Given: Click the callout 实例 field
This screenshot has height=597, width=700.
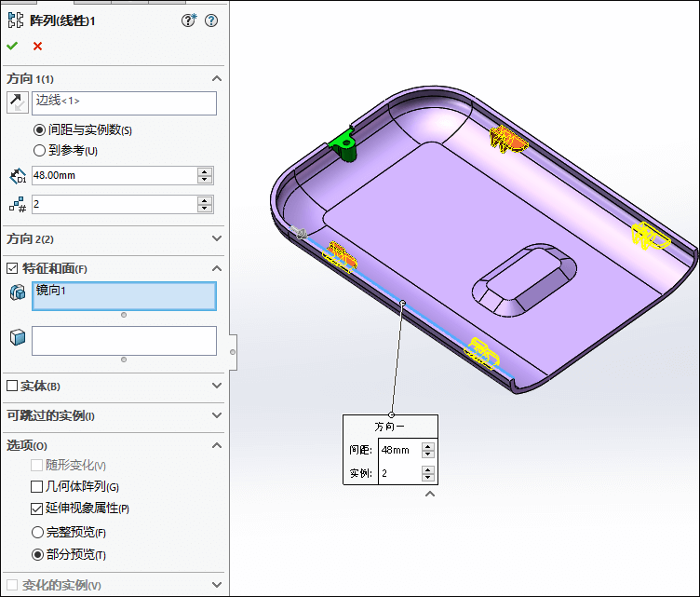Looking at the screenshot, I should pyautogui.click(x=399, y=473).
